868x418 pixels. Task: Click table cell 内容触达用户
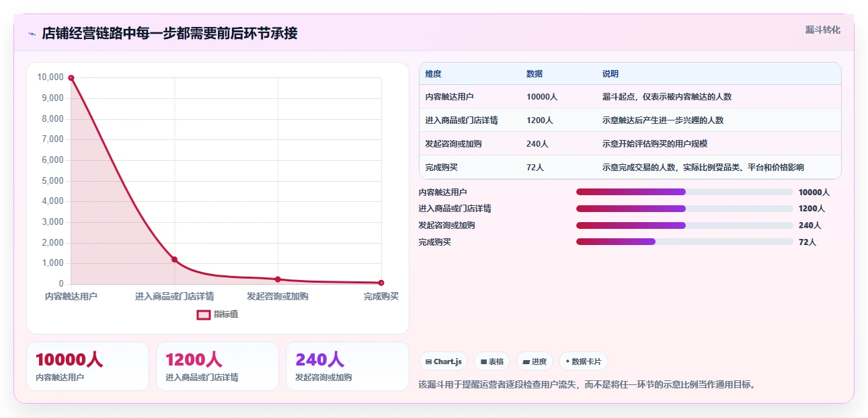449,97
